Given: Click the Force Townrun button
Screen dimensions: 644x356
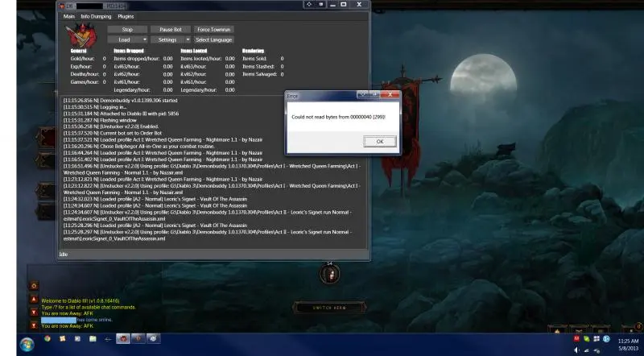Looking at the screenshot, I should [214, 29].
